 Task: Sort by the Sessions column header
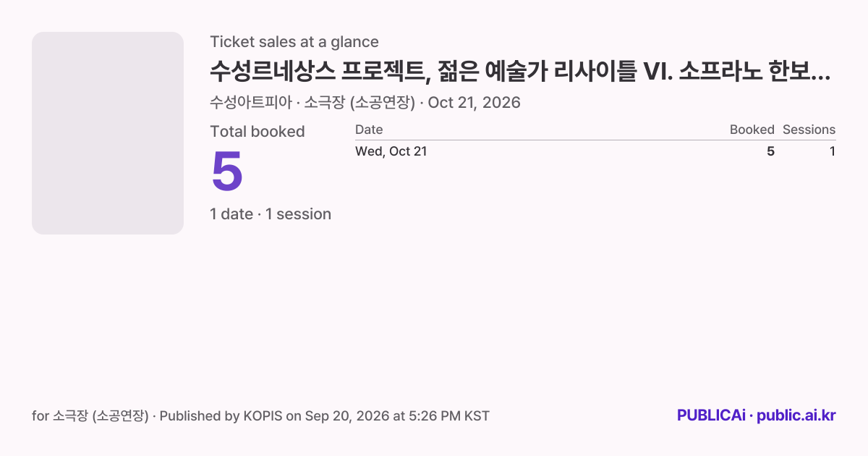click(x=809, y=130)
